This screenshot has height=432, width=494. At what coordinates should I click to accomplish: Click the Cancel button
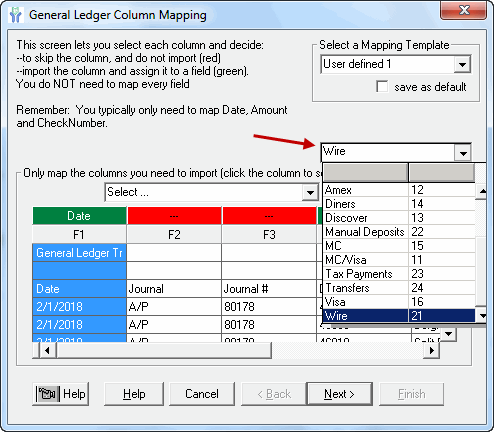(202, 394)
